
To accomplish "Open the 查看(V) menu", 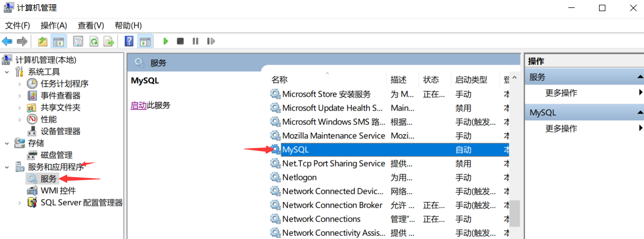I will click(x=91, y=25).
